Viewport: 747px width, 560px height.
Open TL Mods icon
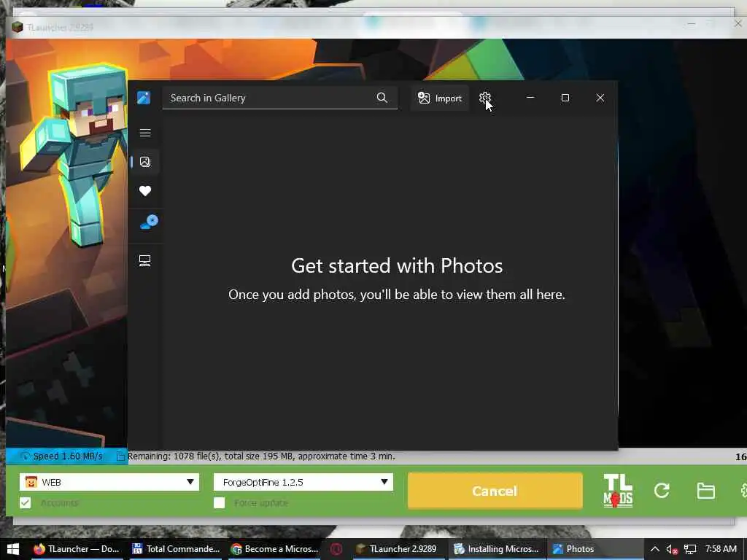coord(618,491)
